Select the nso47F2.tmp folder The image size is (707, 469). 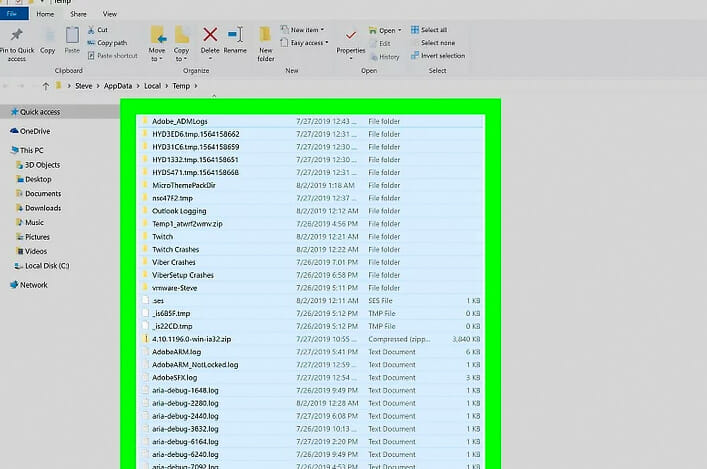click(x=310, y=198)
